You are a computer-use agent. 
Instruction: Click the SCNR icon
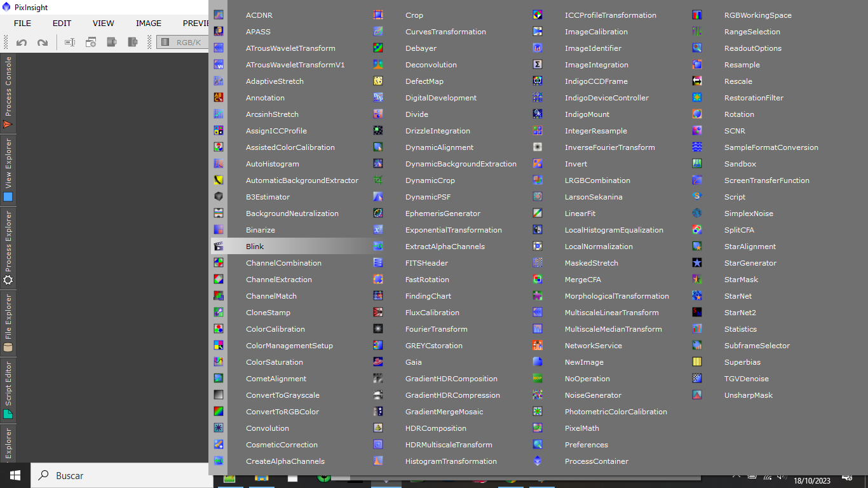tap(697, 130)
